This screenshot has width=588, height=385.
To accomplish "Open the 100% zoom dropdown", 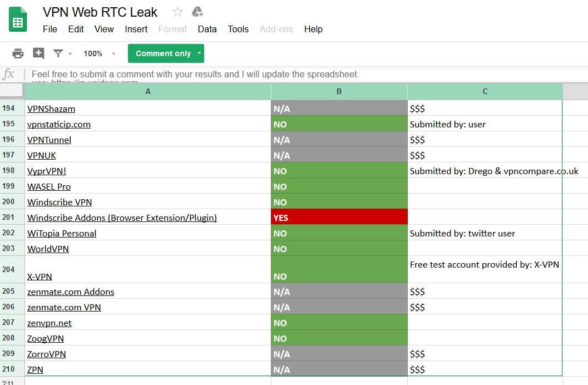I will coord(100,53).
